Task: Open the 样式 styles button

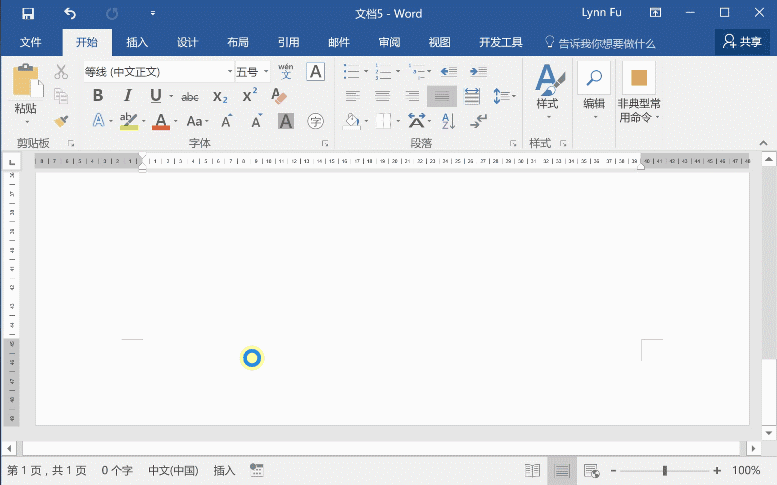Action: tap(547, 90)
